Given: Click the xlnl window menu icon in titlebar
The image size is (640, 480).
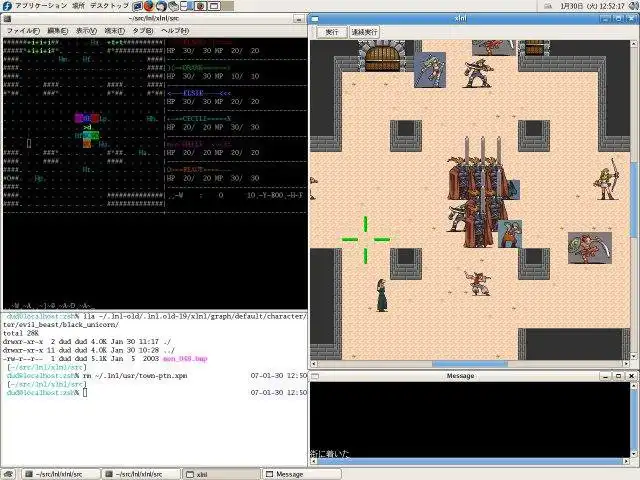Looking at the screenshot, I should pos(315,19).
